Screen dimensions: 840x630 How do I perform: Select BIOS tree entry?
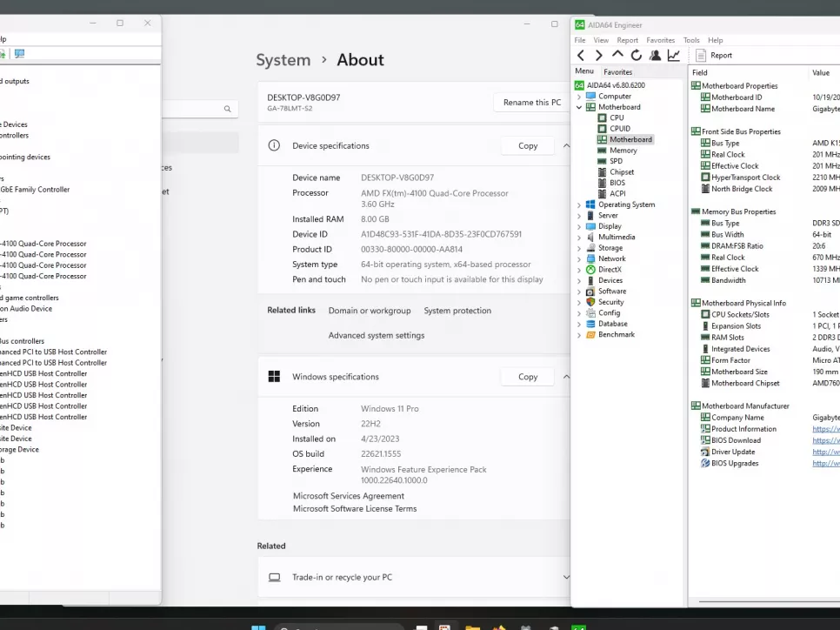click(x=617, y=183)
